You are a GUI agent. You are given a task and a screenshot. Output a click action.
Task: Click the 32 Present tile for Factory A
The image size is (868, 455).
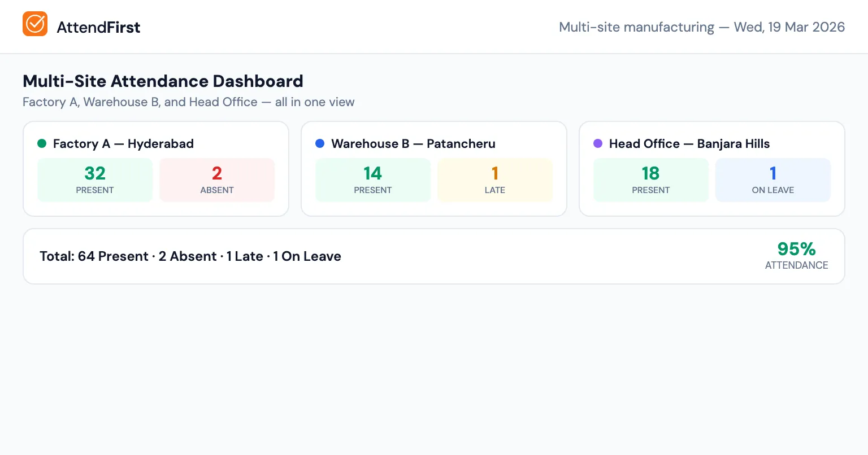coord(95,180)
